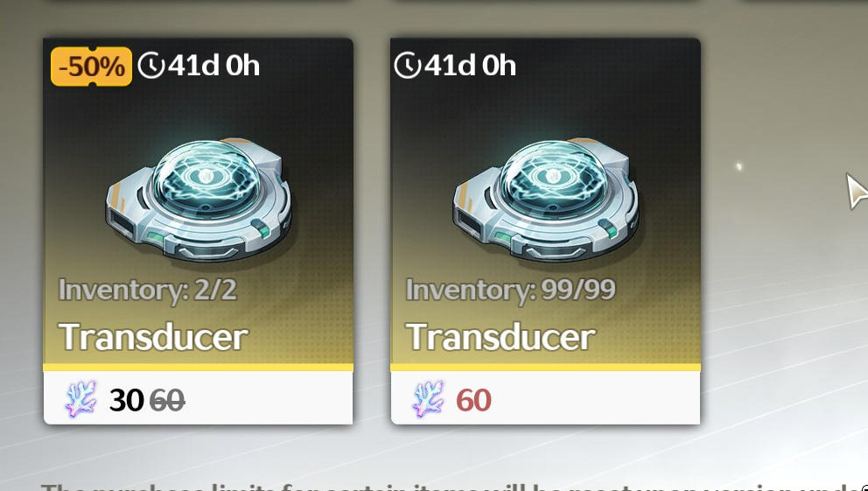
Task: Click the 41d 0h timer on the full-price card
Action: tap(470, 66)
